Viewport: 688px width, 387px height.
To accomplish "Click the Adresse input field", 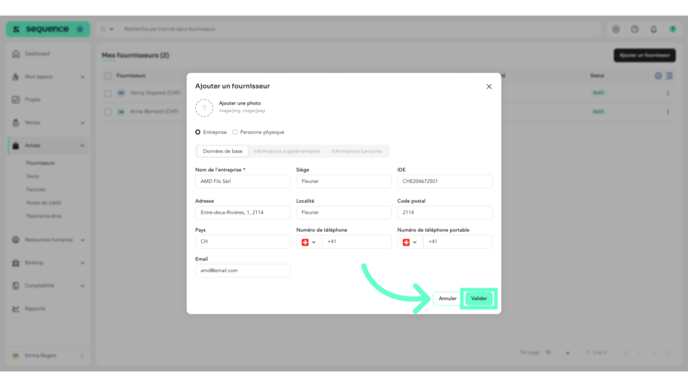I will tap(243, 212).
